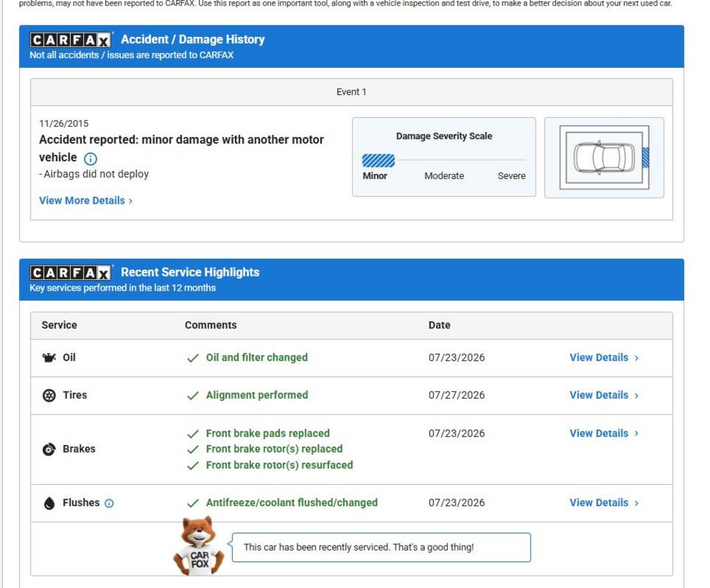Screen dimensions: 710x588
Task: Click 'Key services performed in the last 12 months'
Action: click(x=123, y=288)
